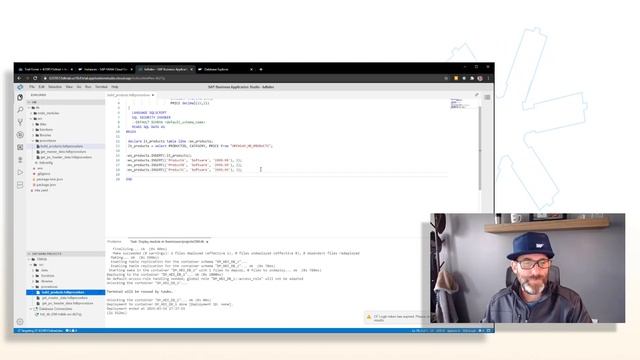
Task: Open the View menu
Action: (69, 87)
